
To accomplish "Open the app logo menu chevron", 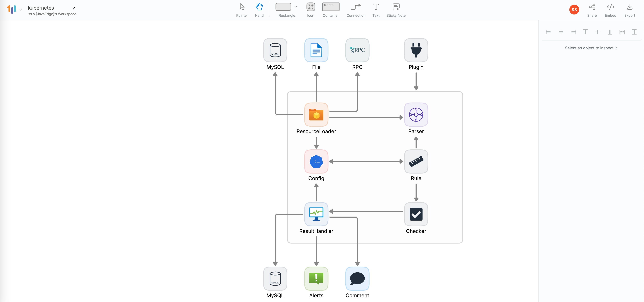I will [20, 10].
